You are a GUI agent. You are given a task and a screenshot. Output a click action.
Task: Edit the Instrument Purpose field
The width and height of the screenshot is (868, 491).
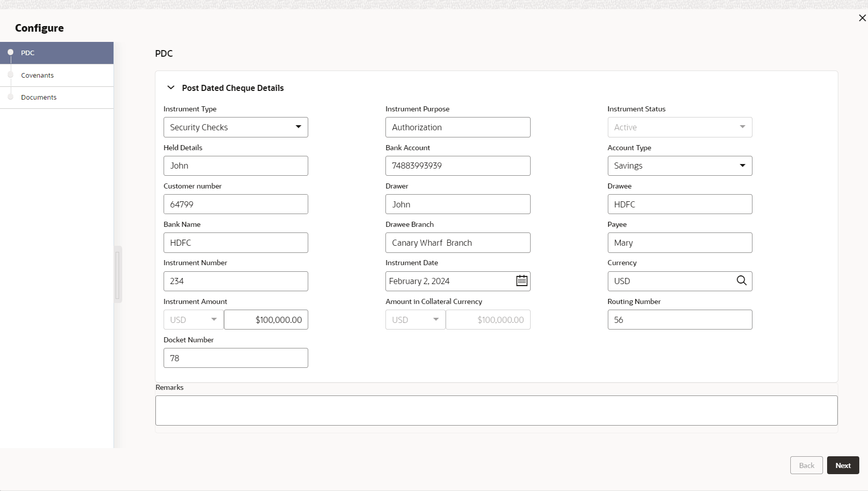458,127
